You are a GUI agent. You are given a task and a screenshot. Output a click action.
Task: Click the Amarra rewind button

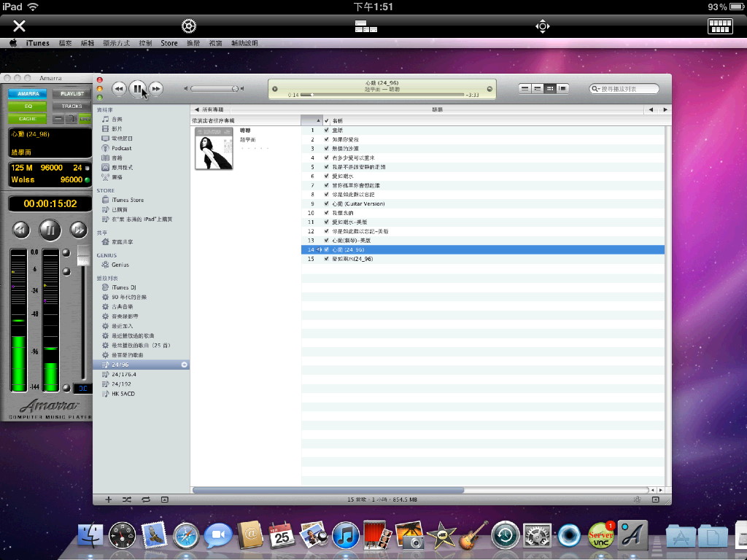click(20, 230)
